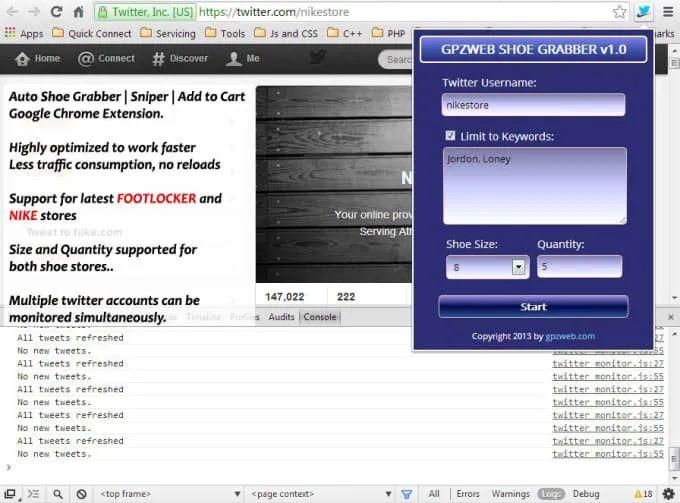Viewport: 680px width, 503px height.
Task: Switch to the Console devtools tab
Action: pos(320,317)
